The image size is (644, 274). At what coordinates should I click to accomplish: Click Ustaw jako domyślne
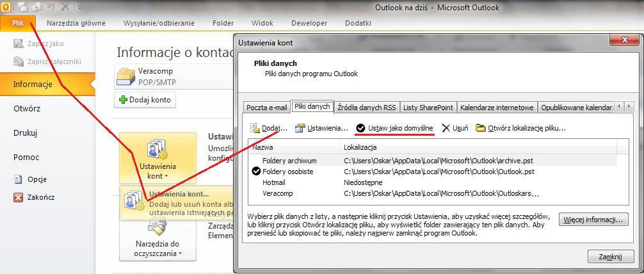[x=395, y=128]
